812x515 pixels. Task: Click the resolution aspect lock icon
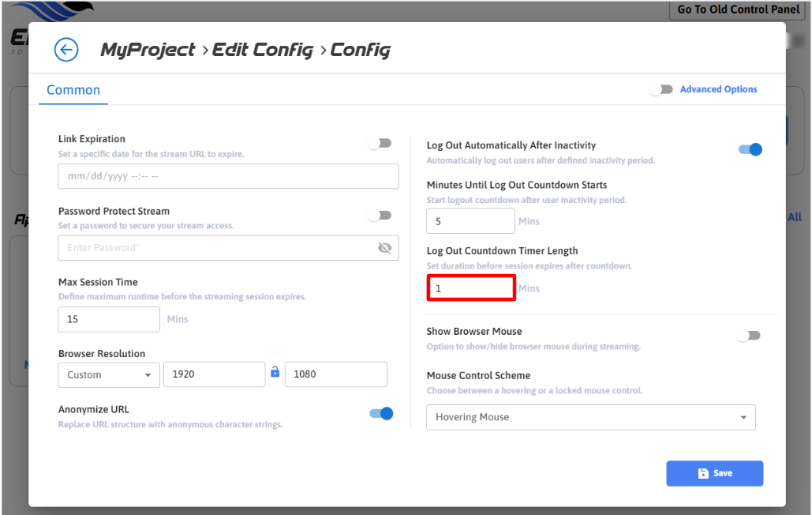pos(275,372)
